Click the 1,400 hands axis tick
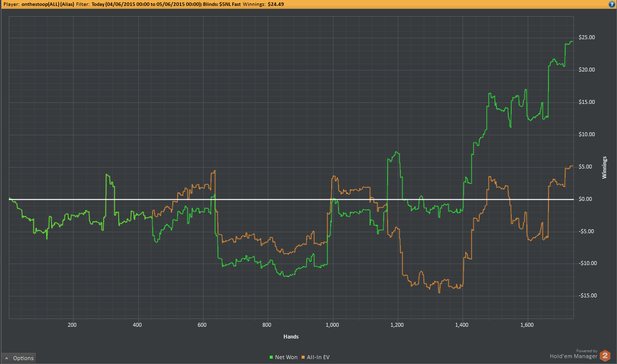 (x=463, y=325)
